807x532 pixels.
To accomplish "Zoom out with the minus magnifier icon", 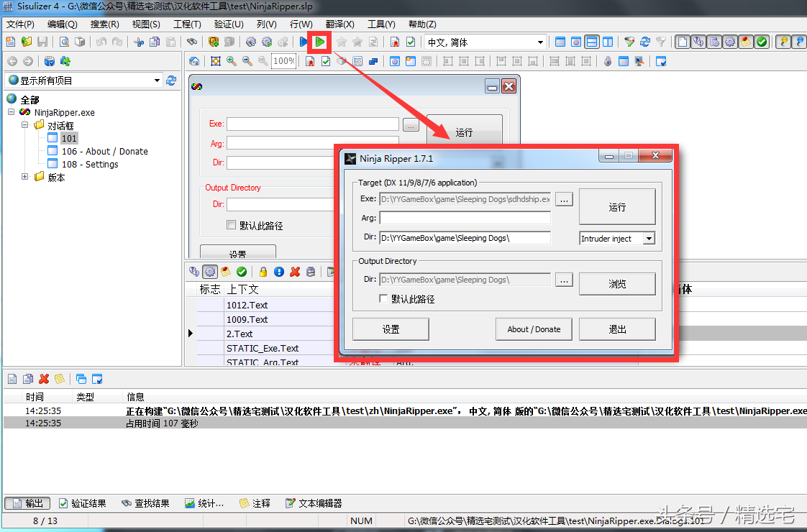I will click(x=247, y=61).
